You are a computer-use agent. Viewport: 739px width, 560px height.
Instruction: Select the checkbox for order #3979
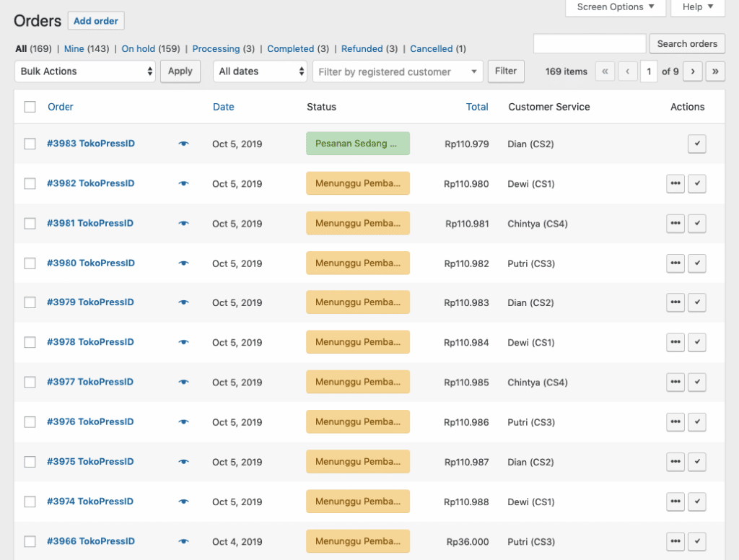30,302
